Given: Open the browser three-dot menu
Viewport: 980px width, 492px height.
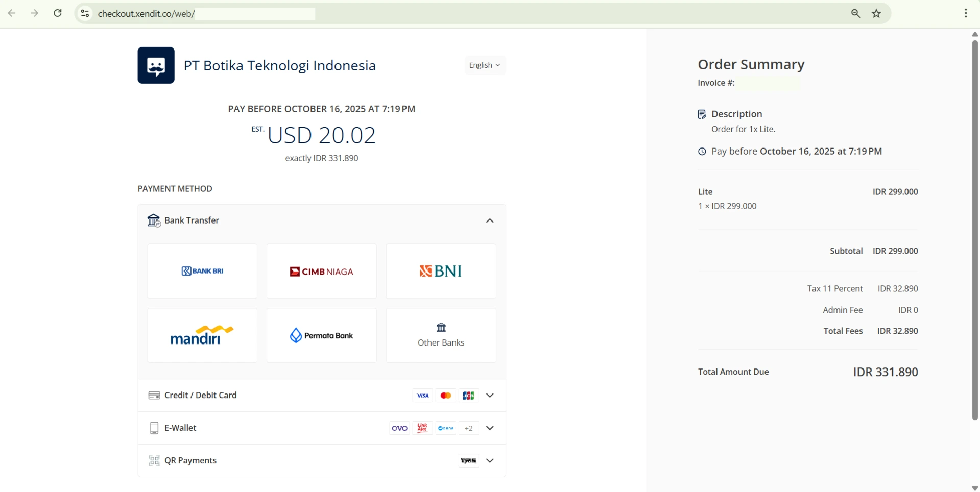Looking at the screenshot, I should point(966,14).
